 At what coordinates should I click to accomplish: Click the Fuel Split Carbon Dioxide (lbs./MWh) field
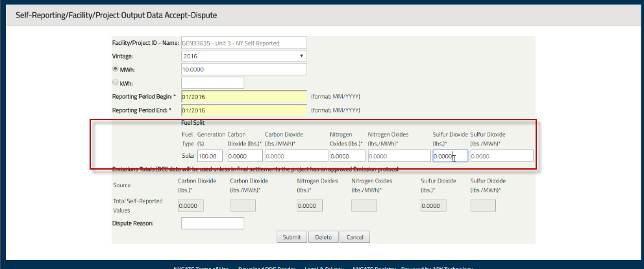(x=295, y=156)
